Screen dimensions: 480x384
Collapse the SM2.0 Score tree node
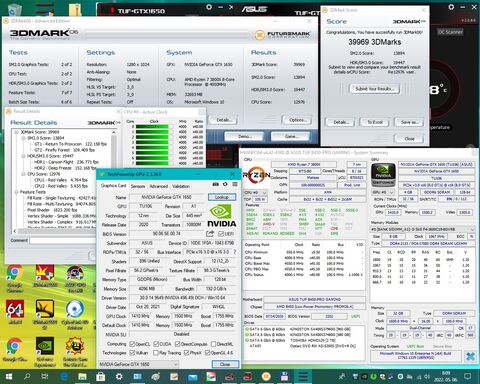[x=23, y=138]
